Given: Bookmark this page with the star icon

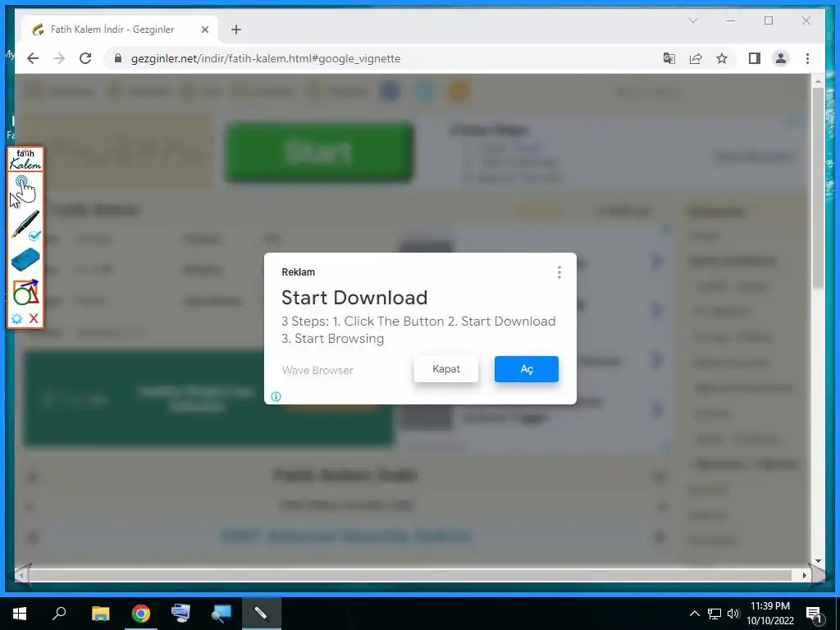Looking at the screenshot, I should pos(722,58).
